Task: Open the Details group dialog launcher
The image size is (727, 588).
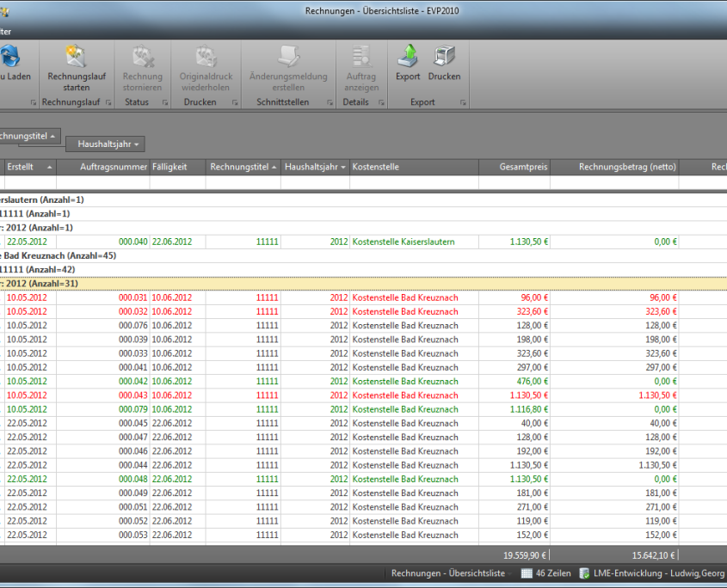Action: point(381,103)
